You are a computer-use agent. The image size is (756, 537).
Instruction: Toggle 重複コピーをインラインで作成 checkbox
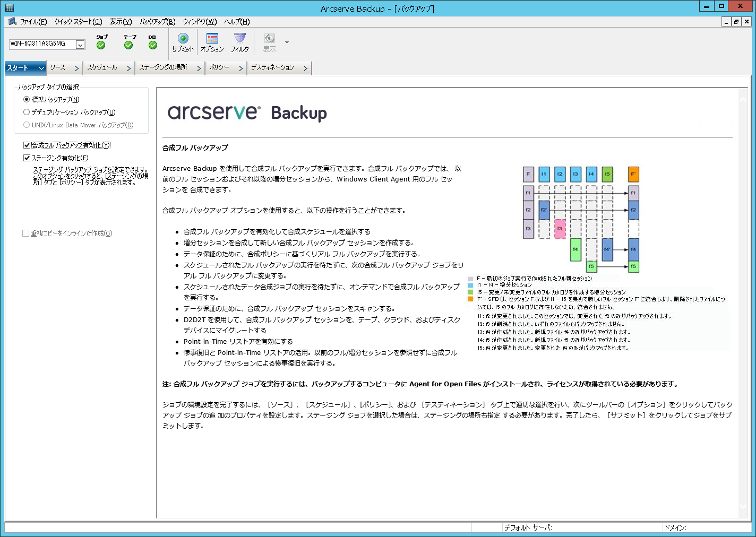[25, 233]
